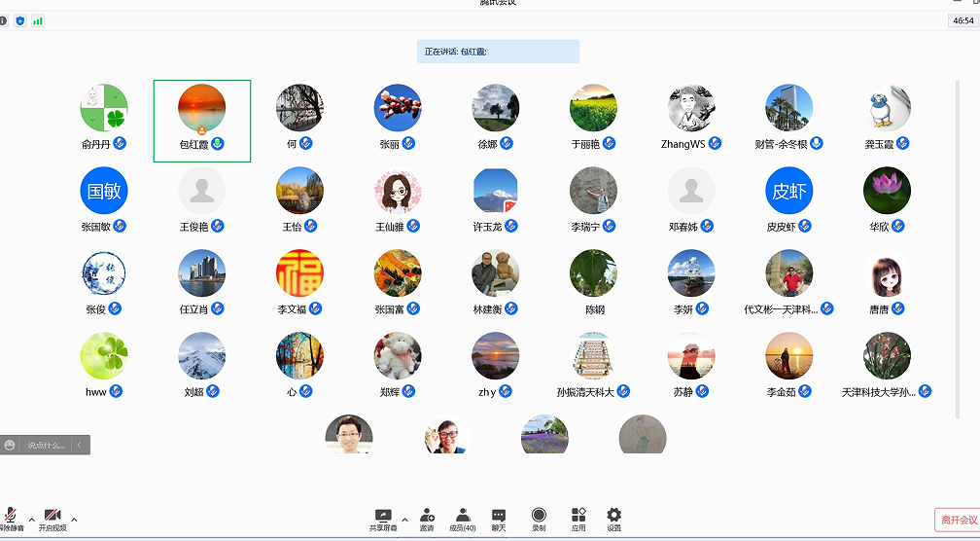Select speaker 包红霞's video tile
The image size is (980, 541).
[x=202, y=120]
